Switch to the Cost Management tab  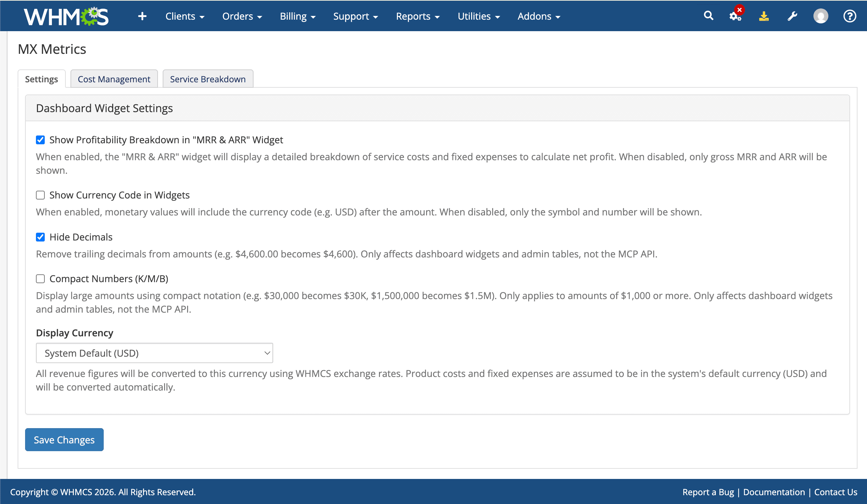click(x=114, y=79)
